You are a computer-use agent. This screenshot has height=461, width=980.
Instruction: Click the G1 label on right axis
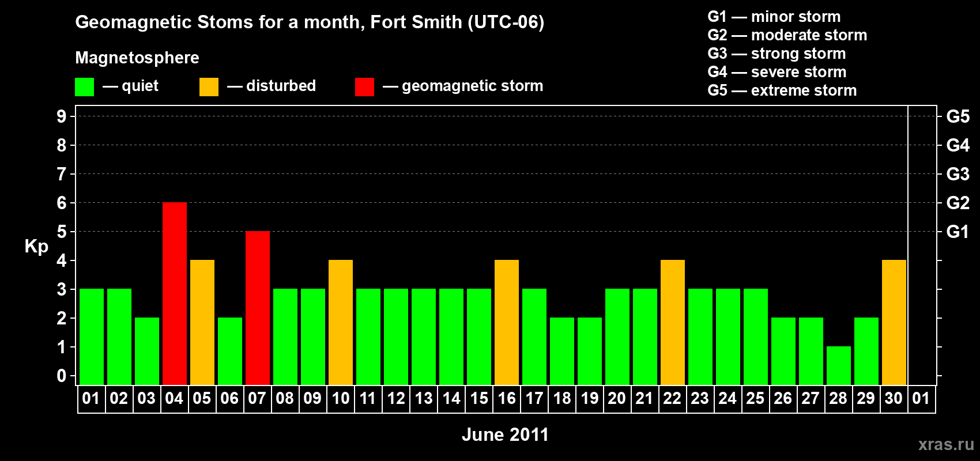click(x=958, y=232)
